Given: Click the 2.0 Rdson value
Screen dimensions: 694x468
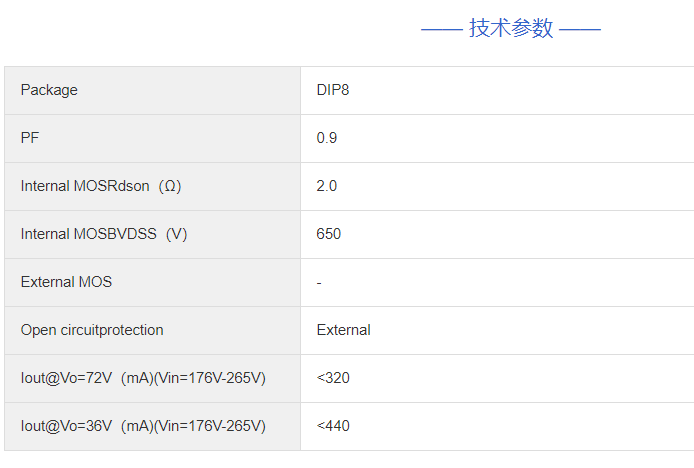Looking at the screenshot, I should point(327,186).
